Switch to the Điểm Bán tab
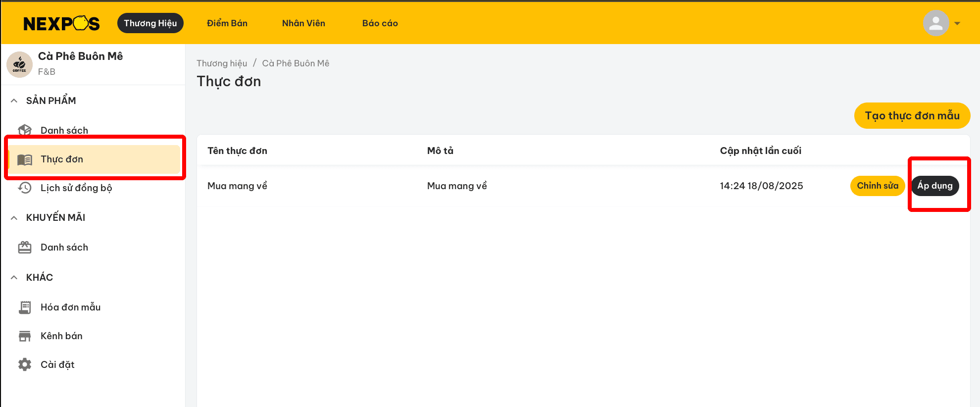Screen dimensions: 980x407 (227, 23)
